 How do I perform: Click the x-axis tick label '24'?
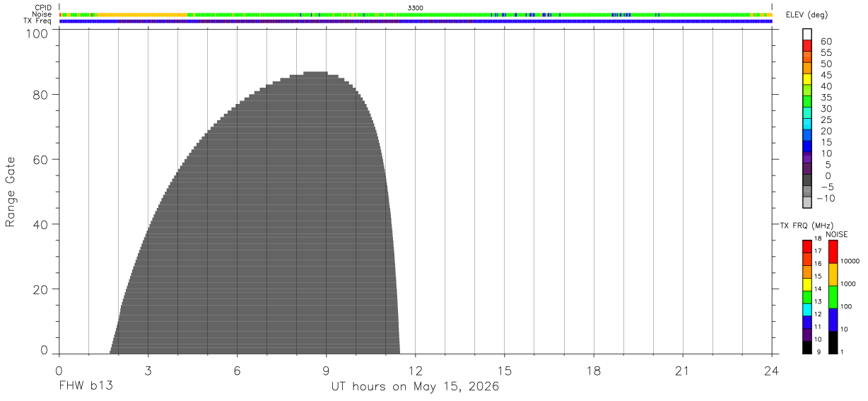click(x=772, y=371)
